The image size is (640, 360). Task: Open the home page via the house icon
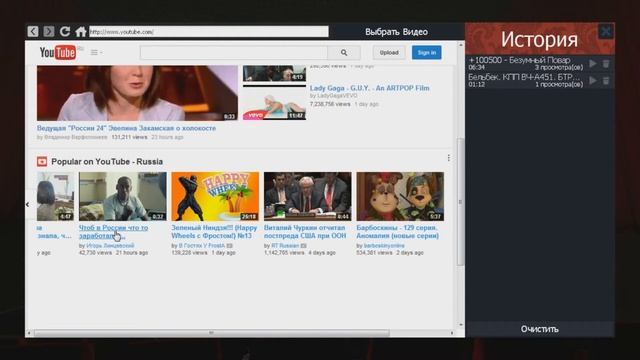[80, 31]
